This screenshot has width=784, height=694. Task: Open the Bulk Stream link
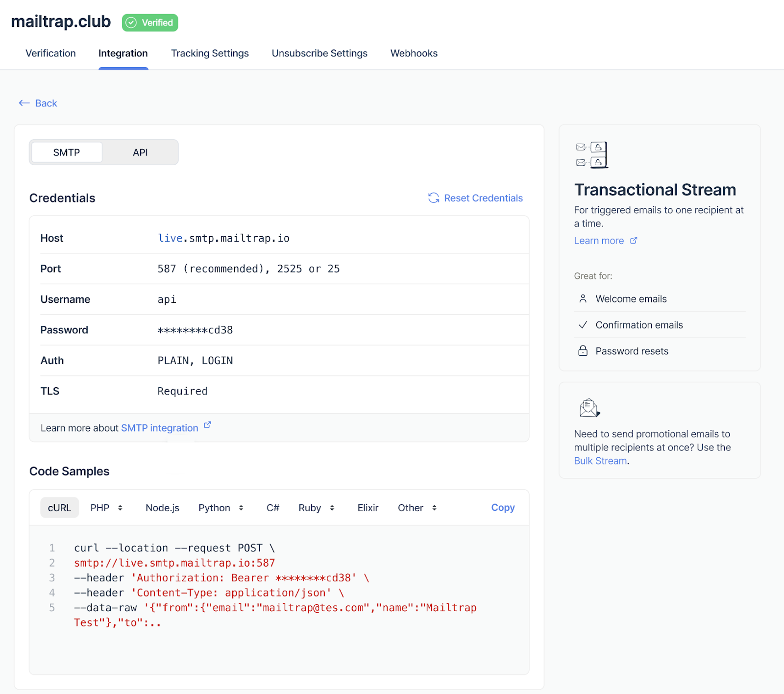599,461
